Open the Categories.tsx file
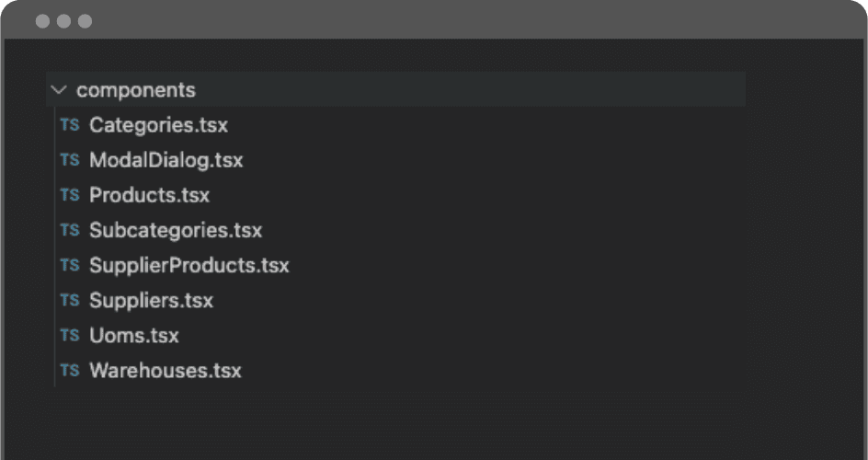Screen dimensions: 868x460 (x=158, y=125)
